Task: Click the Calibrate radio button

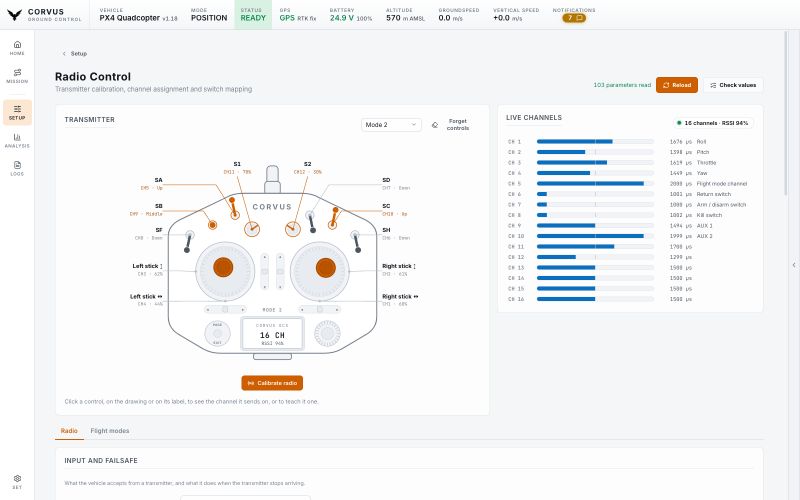Action: [x=272, y=383]
